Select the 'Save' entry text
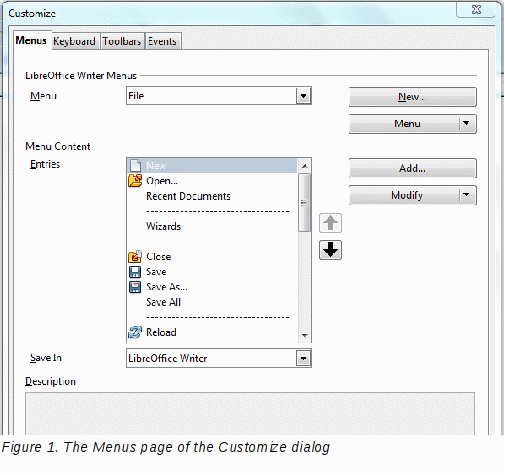The image size is (505, 475). [156, 272]
